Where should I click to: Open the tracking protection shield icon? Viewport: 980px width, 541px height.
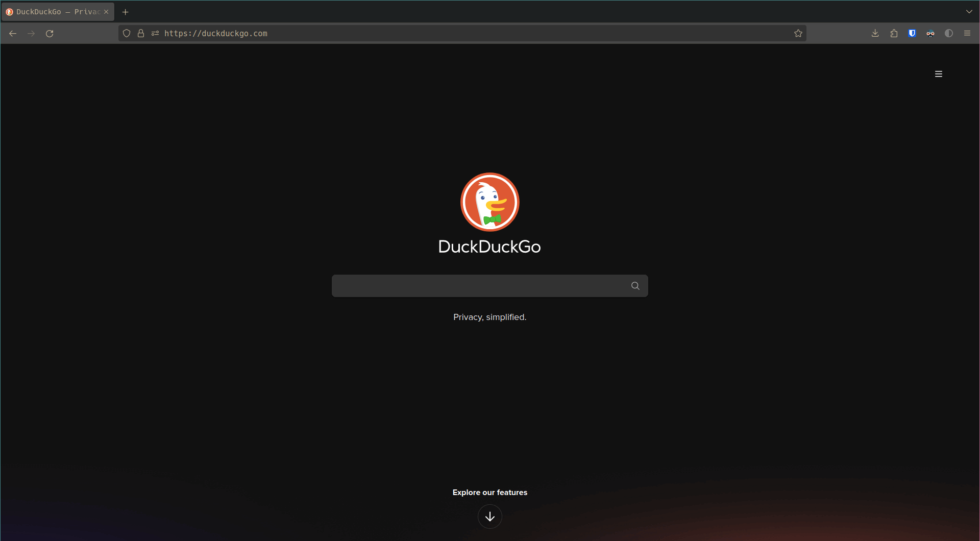(127, 34)
